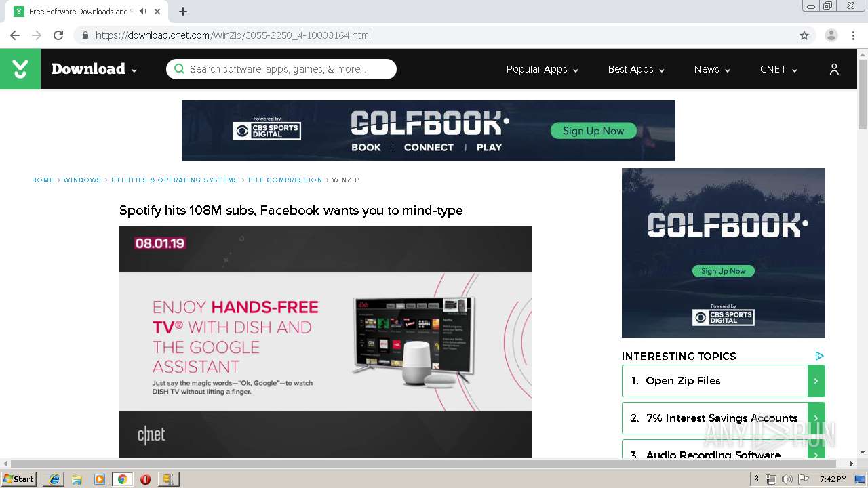Screen dimensions: 868x488
Task: Click the search magnifier icon
Action: tap(179, 69)
